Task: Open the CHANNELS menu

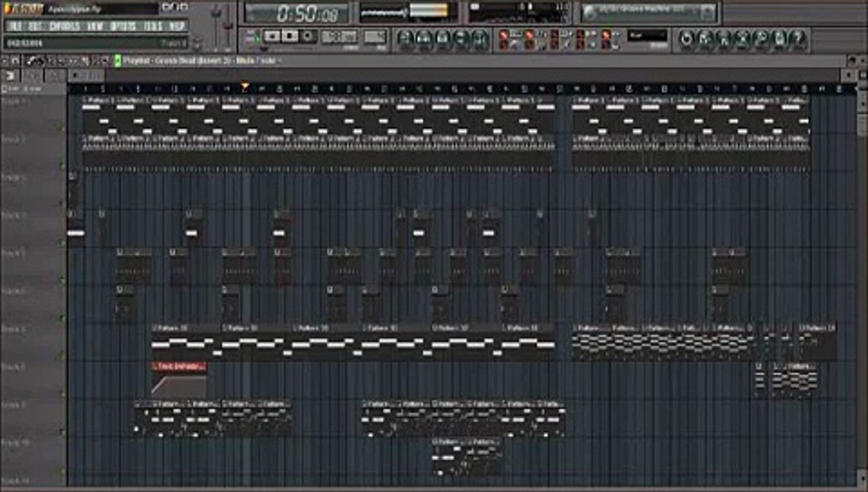Action: [x=65, y=27]
